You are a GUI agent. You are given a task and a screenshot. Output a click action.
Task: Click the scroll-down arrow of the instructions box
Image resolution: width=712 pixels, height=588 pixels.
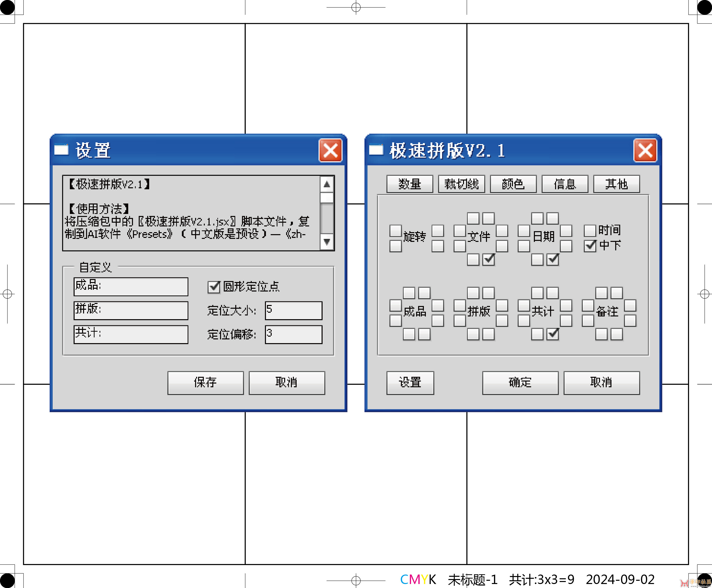[327, 242]
